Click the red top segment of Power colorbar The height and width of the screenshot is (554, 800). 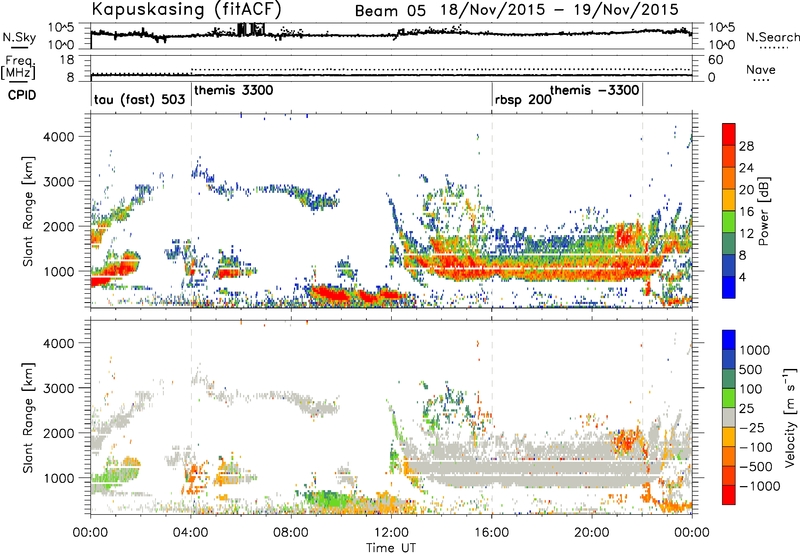[729, 134]
